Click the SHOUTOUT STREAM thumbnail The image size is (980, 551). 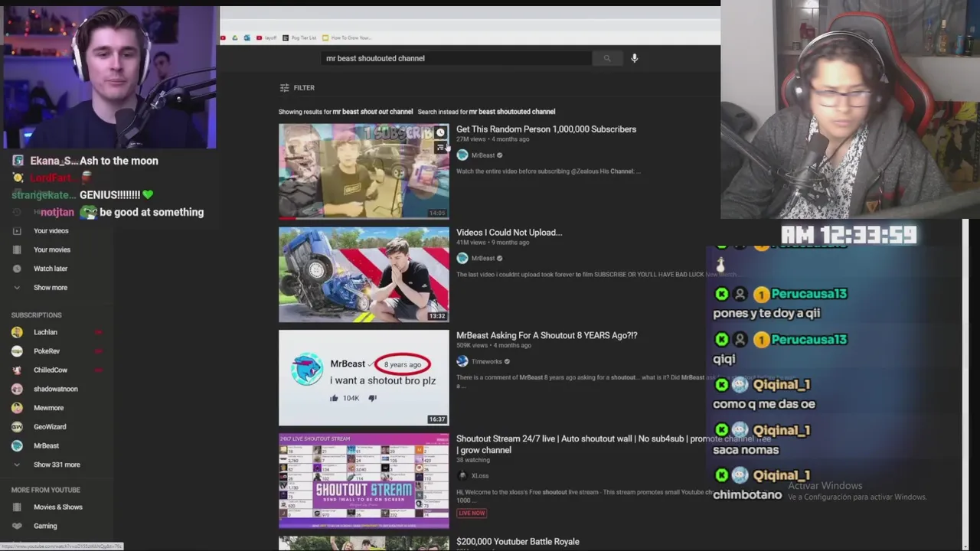tap(364, 481)
